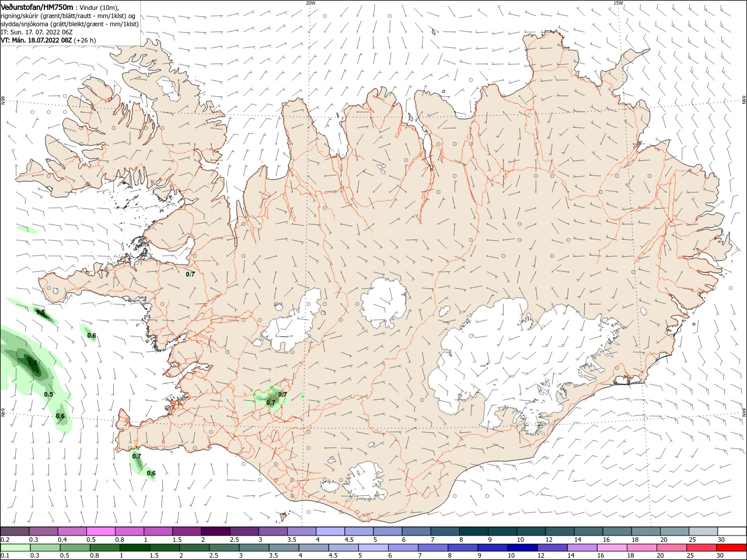The width and height of the screenshot is (747, 560).
Task: Select the 'Vindur (10m)' label in the header
Action: [x=99, y=8]
